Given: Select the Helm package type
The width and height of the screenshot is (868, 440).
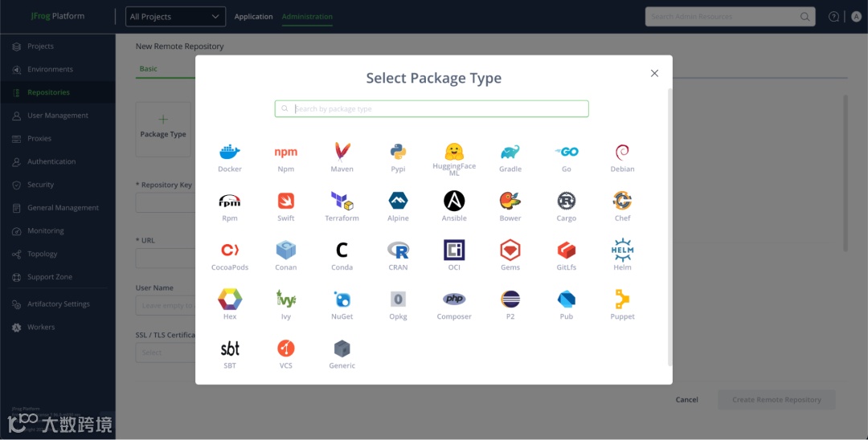Looking at the screenshot, I should 622,256.
